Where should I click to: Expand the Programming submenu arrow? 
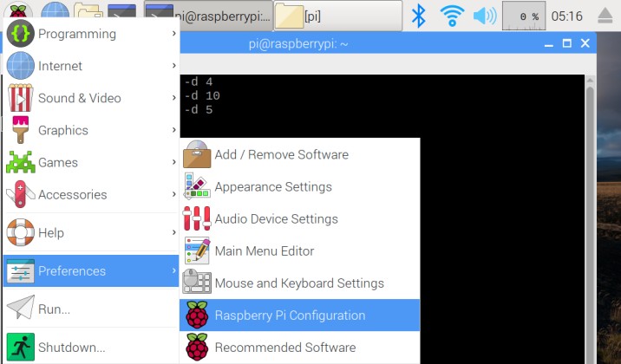point(173,34)
